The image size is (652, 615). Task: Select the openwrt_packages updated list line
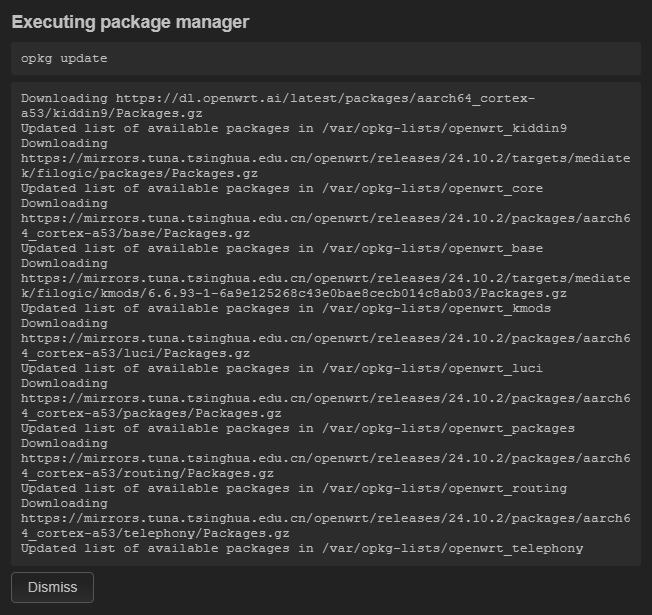298,428
